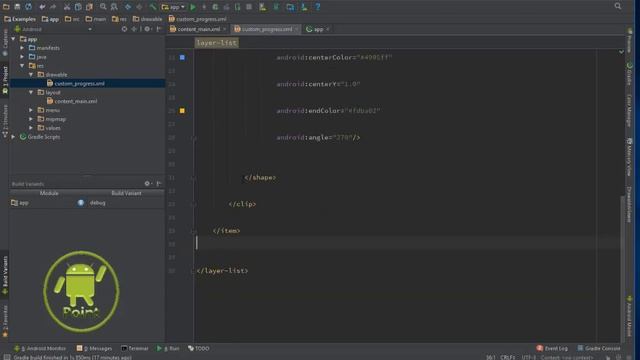The image size is (640, 360).
Task: Open Project panel settings via the gear icon
Action: coord(147,29)
